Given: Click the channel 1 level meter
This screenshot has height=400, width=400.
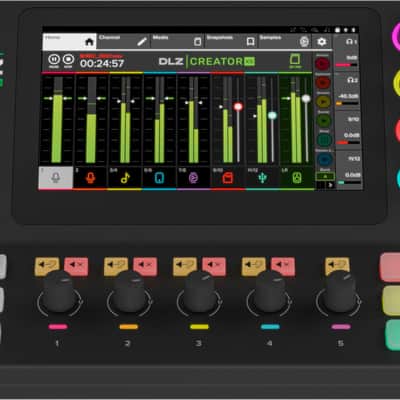Looking at the screenshot, I should pyautogui.click(x=57, y=120).
